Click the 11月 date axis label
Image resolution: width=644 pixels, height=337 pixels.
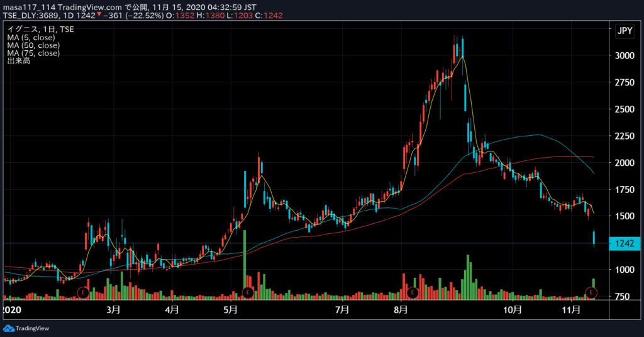pyautogui.click(x=571, y=309)
